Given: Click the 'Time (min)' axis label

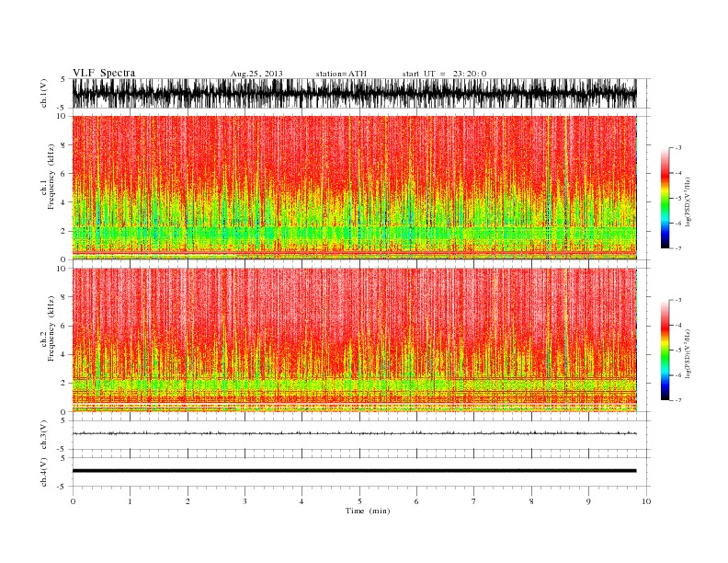Looking at the screenshot, I should pyautogui.click(x=368, y=511).
